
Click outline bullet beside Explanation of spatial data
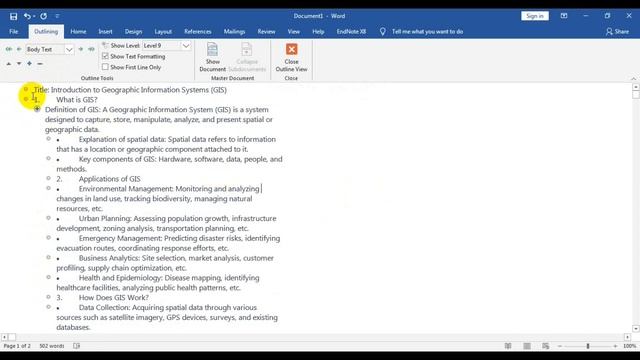pos(48,139)
